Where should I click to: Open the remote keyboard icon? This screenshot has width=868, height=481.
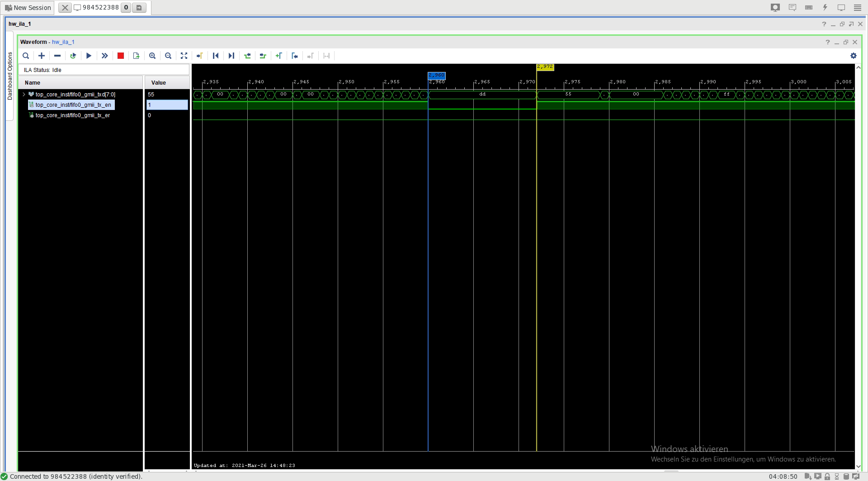(809, 8)
